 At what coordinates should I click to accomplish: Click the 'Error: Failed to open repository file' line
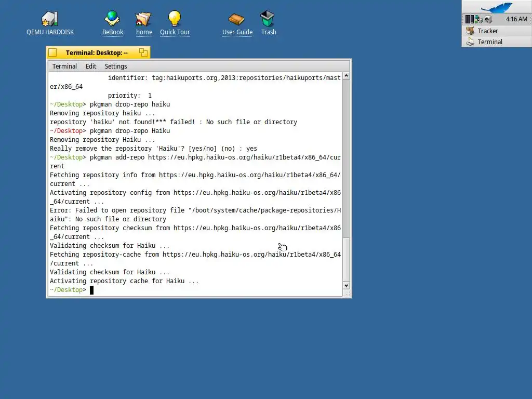click(195, 210)
